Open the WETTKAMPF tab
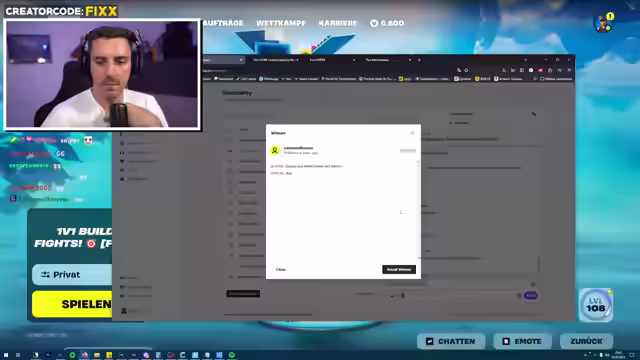This screenshot has width=640, height=360. [281, 23]
